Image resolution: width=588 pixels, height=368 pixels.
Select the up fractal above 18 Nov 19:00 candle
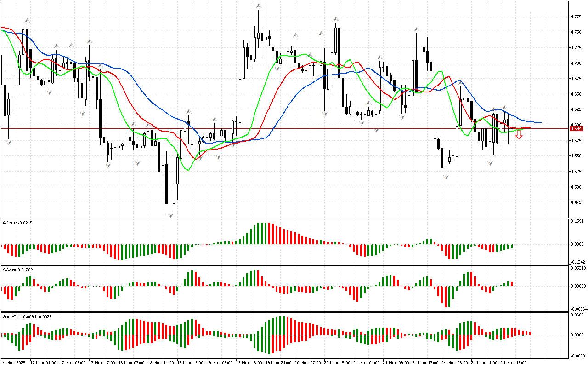click(188, 111)
